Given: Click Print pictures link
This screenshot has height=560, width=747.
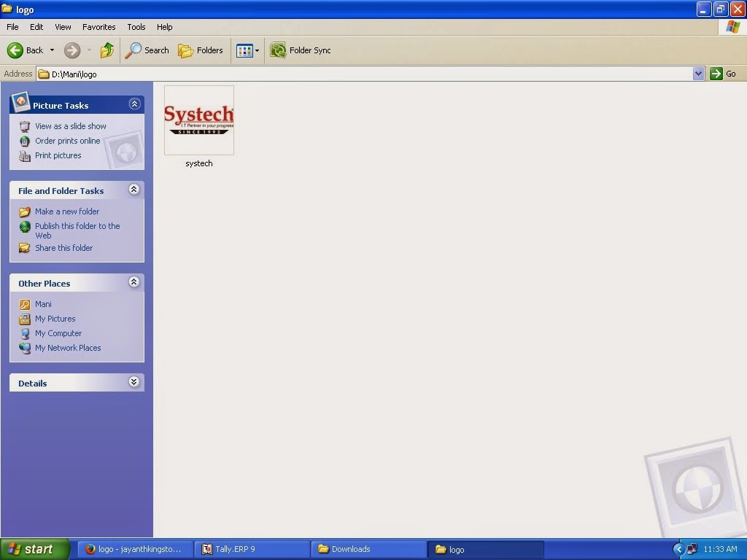Looking at the screenshot, I should coord(58,156).
